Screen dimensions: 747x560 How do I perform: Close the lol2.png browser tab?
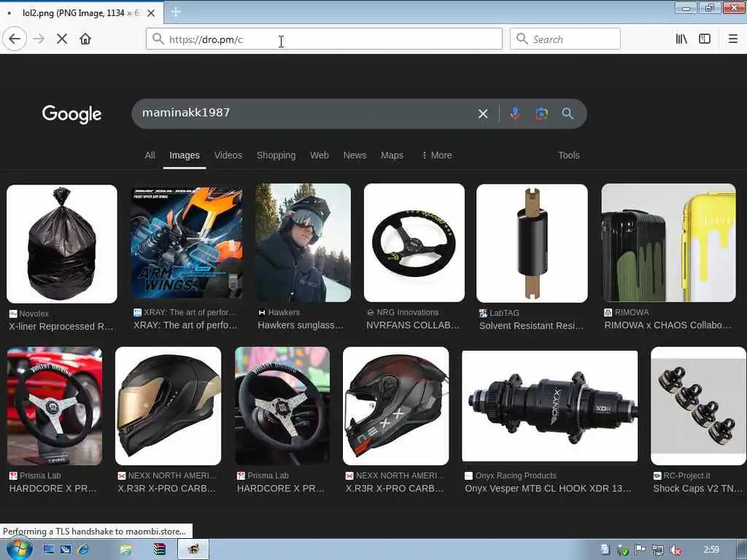coord(151,13)
